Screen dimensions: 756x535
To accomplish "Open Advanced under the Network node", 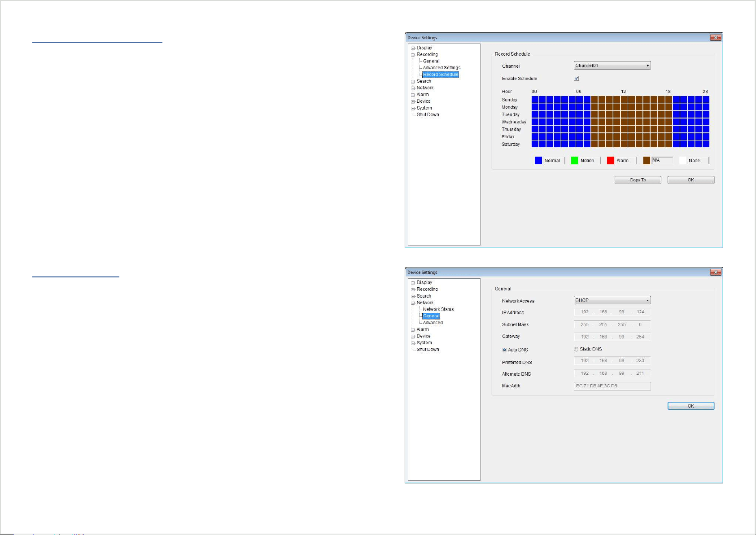I will coord(433,323).
